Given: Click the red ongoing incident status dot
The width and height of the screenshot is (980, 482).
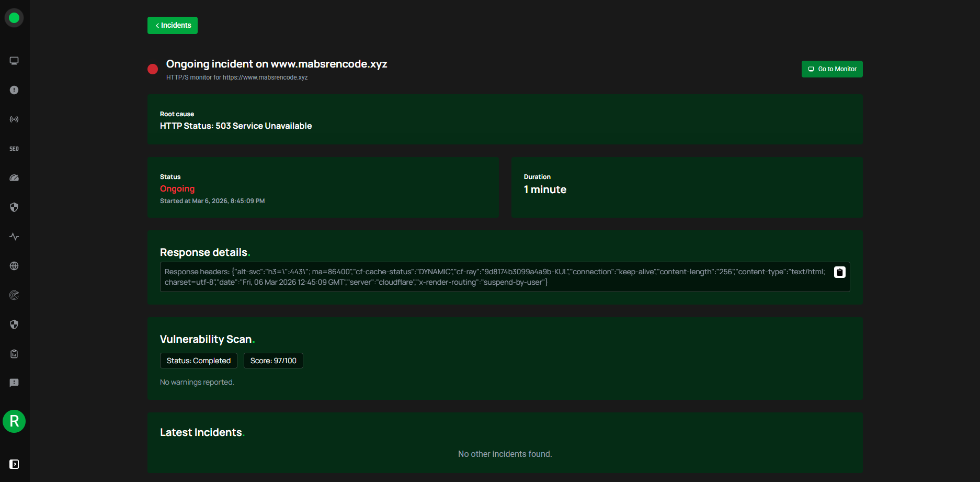Looking at the screenshot, I should click(152, 69).
